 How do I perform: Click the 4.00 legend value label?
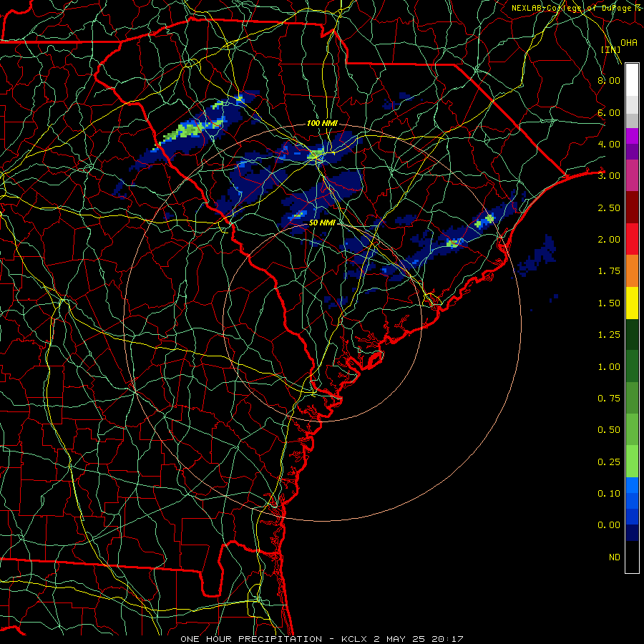pyautogui.click(x=609, y=144)
